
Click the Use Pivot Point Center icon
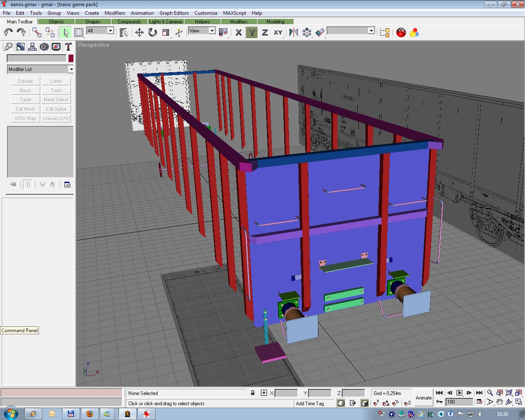point(223,32)
